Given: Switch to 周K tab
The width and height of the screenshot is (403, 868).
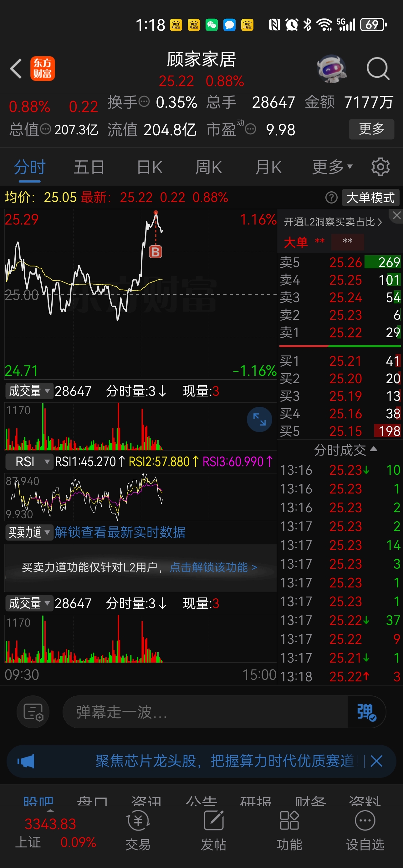Looking at the screenshot, I should 209,167.
